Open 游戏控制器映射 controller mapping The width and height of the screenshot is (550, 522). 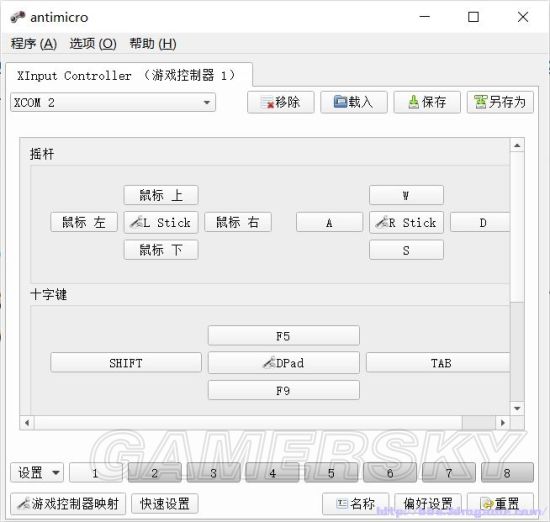(68, 504)
